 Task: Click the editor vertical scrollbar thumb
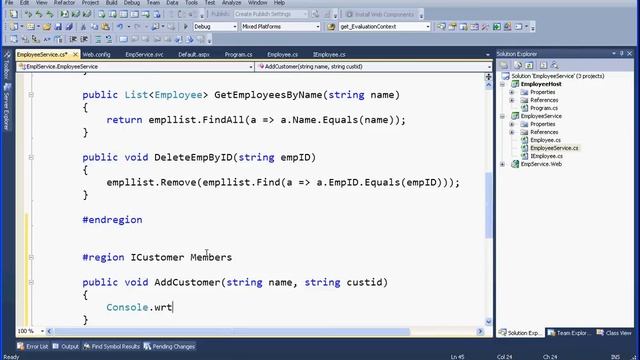[x=489, y=205]
